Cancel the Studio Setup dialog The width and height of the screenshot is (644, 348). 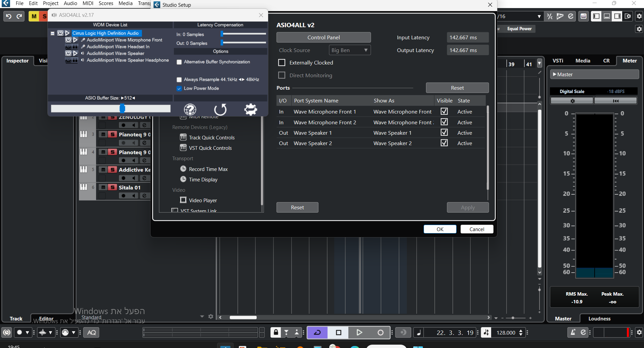pos(477,229)
